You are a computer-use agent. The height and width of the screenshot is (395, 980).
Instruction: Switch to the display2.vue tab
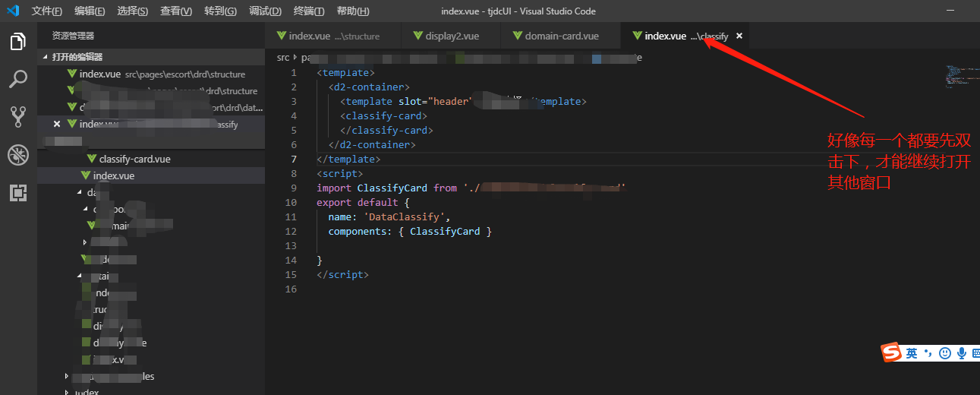click(x=451, y=36)
